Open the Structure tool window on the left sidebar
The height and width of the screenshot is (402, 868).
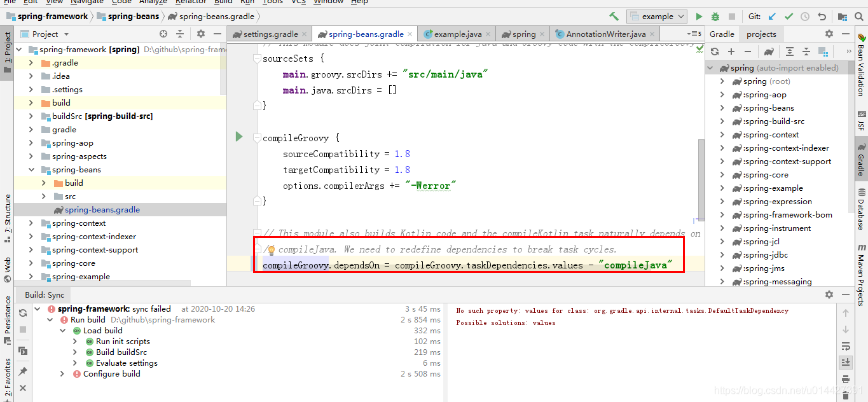pyautogui.click(x=7, y=218)
